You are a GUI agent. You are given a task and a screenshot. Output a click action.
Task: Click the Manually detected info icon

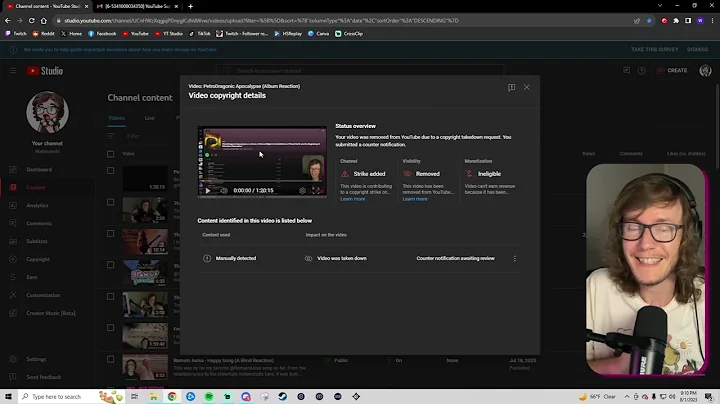click(x=207, y=258)
